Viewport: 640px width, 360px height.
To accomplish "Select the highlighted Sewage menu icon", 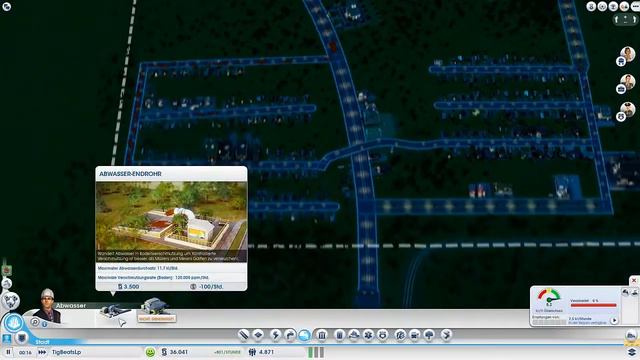I will 305,335.
